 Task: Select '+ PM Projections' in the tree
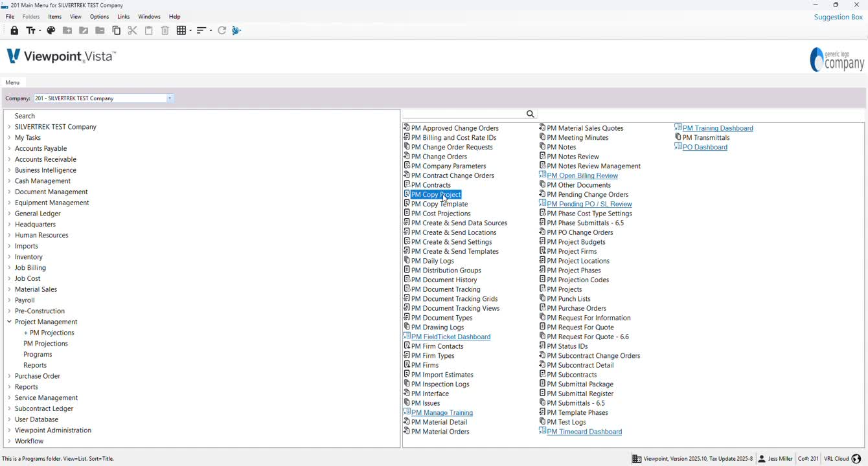[49, 333]
